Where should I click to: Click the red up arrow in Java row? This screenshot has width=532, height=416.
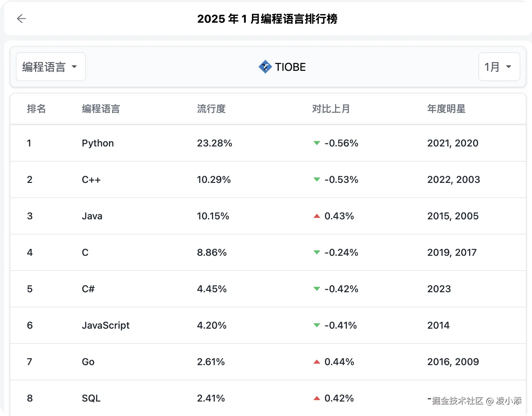pos(317,216)
